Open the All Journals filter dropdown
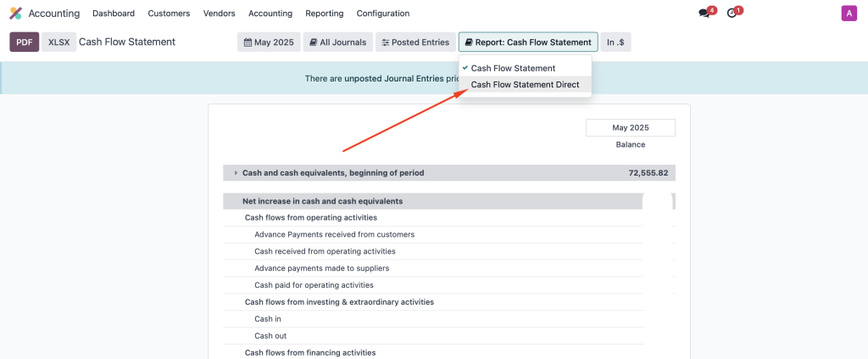Viewport: 868px width, 359px height. (337, 42)
